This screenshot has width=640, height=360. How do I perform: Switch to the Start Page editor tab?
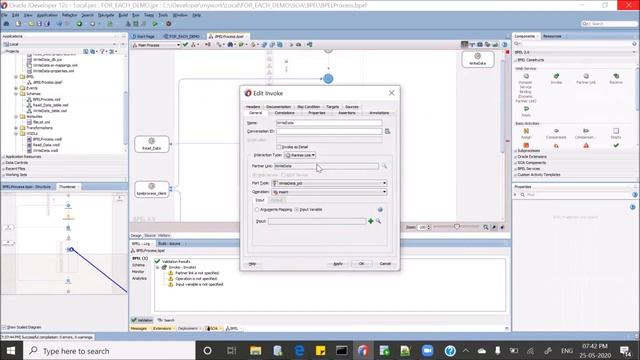click(145, 37)
